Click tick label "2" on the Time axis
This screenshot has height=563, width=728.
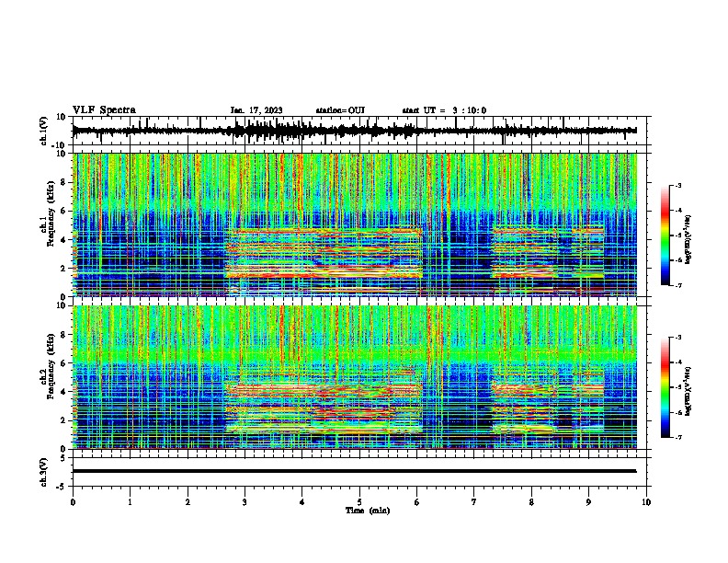coord(188,502)
